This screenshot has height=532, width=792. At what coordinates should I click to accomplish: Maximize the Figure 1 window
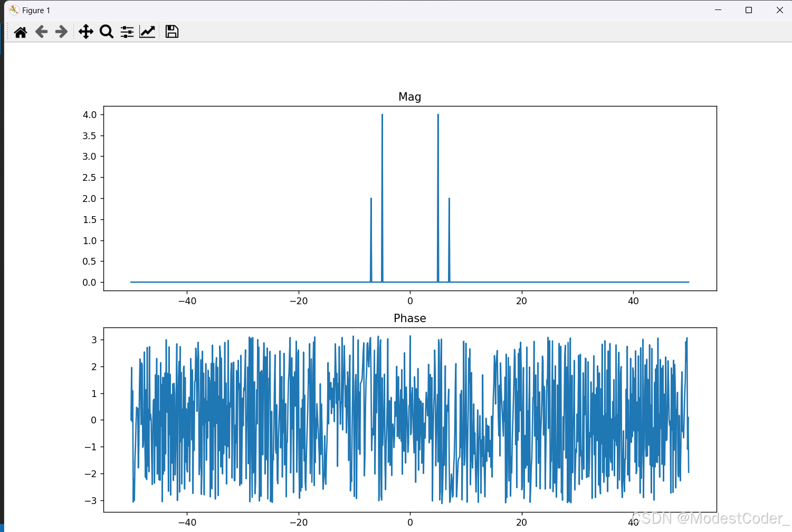[x=749, y=10]
